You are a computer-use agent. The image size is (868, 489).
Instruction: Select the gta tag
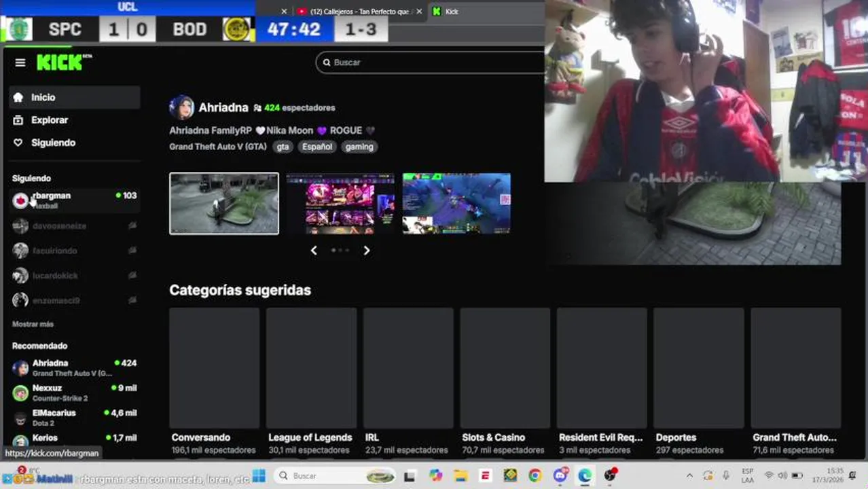(283, 147)
